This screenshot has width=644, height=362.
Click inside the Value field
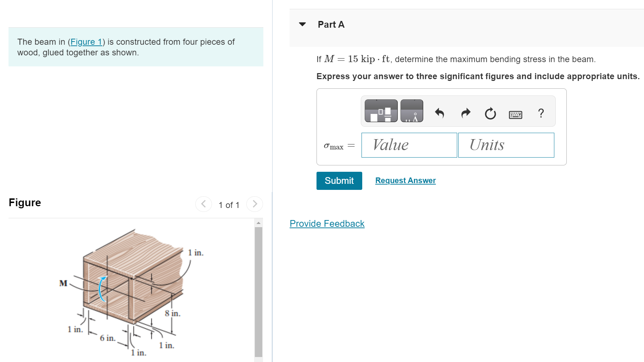coord(409,145)
